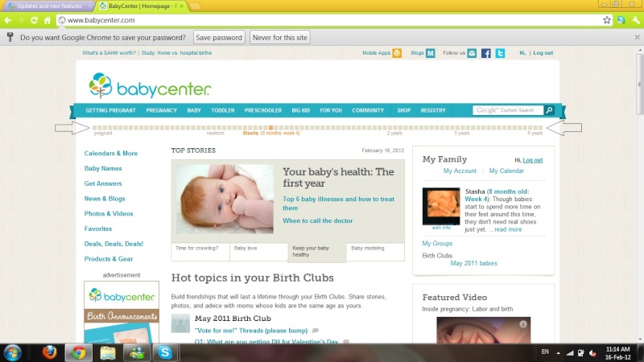Open the browser home icon
The width and height of the screenshot is (644, 362).
pyautogui.click(x=47, y=20)
